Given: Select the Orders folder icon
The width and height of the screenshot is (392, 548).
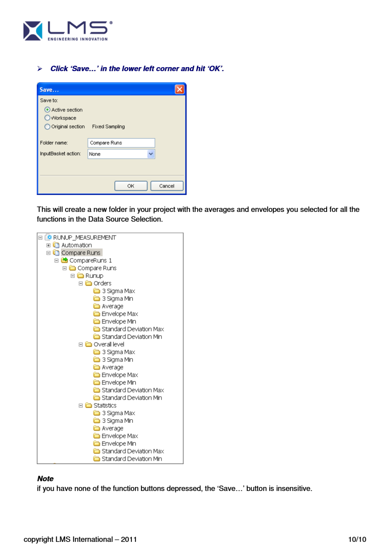Looking at the screenshot, I should 89,283.
